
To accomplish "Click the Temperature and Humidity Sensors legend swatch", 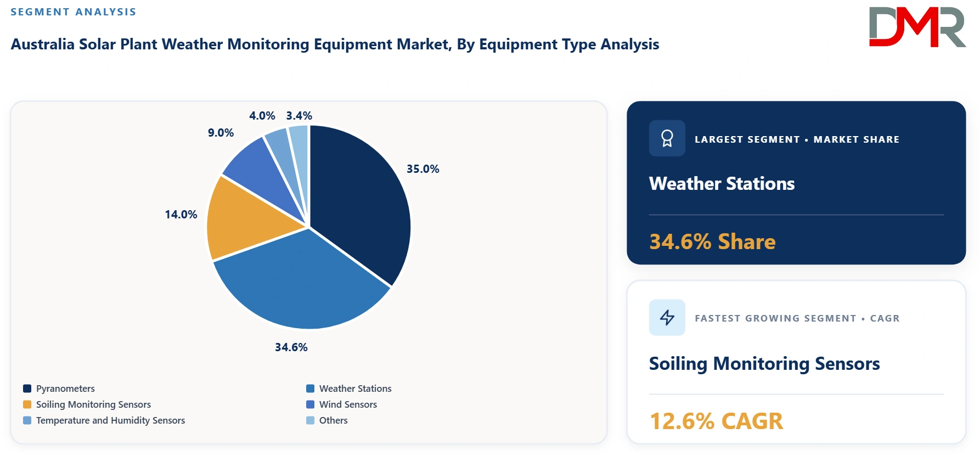I will (x=27, y=420).
